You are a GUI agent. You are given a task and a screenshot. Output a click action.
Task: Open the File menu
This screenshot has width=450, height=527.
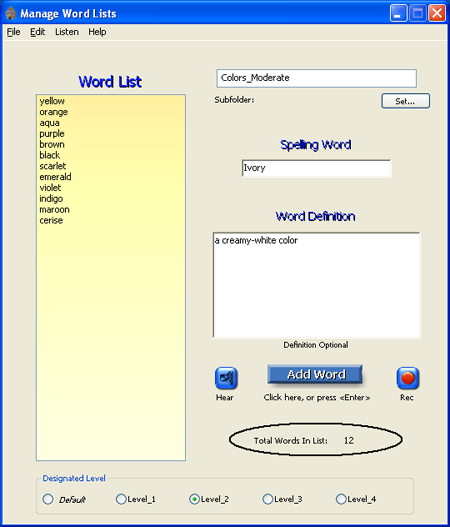click(13, 32)
